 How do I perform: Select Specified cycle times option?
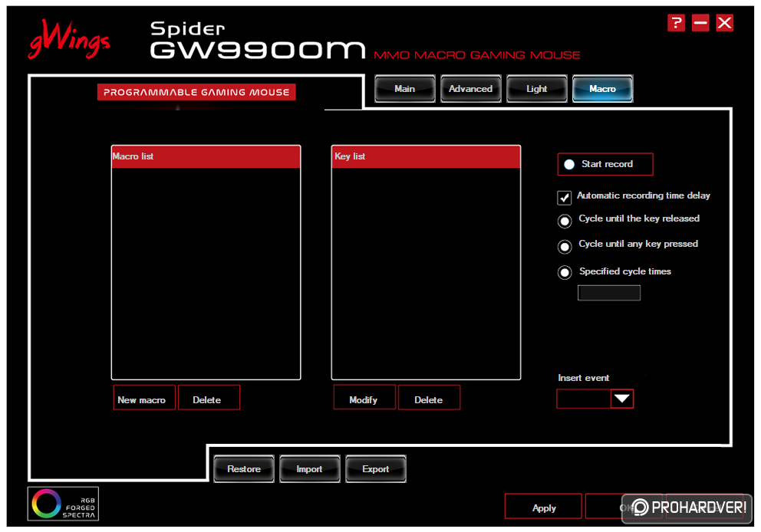[565, 273]
